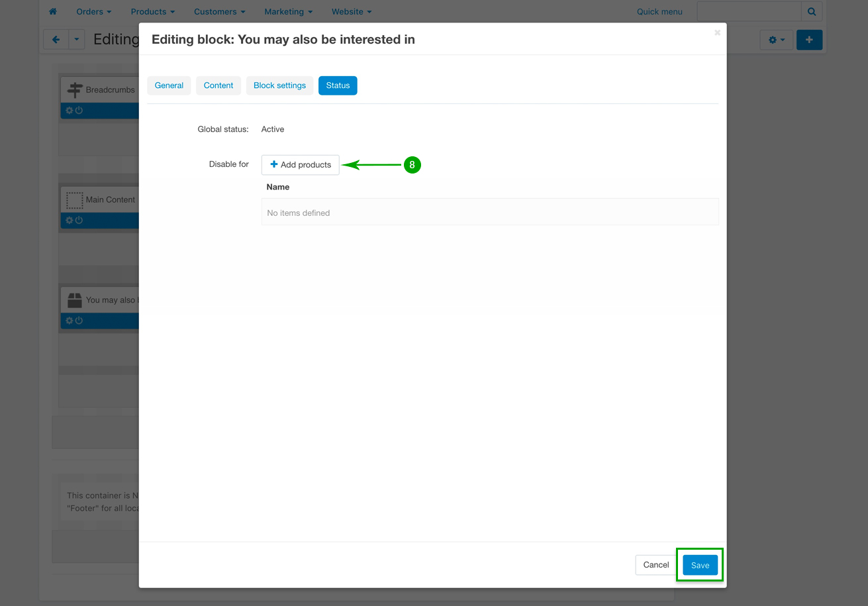This screenshot has height=606, width=868.
Task: Close the Editing block dialog with the X
Action: click(717, 32)
